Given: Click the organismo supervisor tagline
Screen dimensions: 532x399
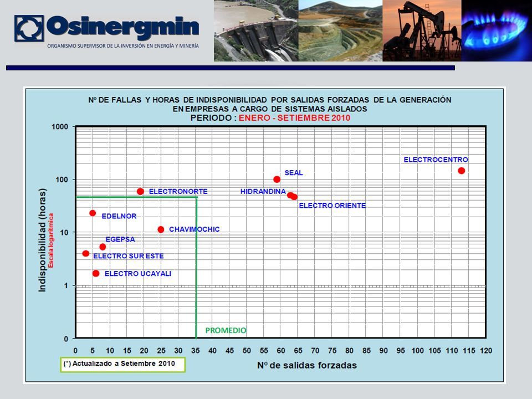Looking at the screenshot, I should (123, 46).
